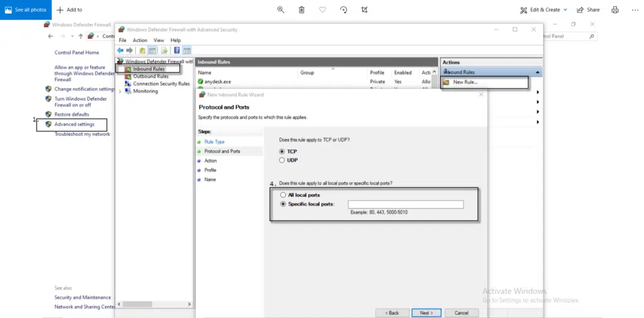Open the Action menu
644x318 pixels.
tap(140, 40)
